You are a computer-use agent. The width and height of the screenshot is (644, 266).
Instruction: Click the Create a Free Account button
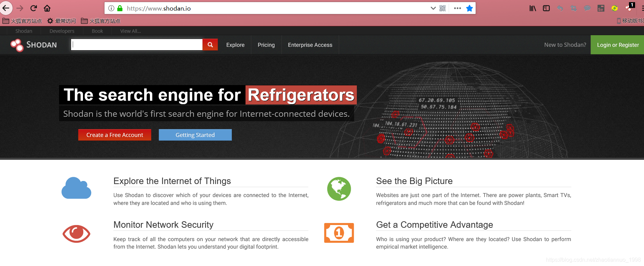point(115,135)
